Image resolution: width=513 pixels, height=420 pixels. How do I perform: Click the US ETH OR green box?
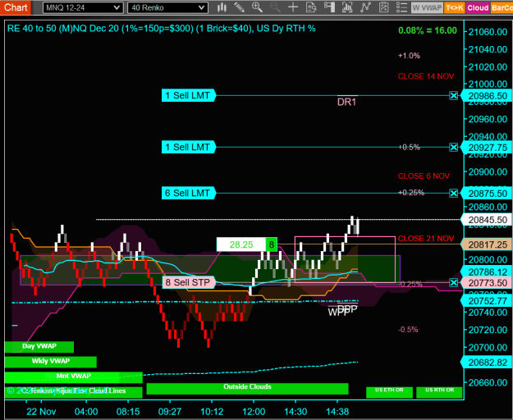pyautogui.click(x=389, y=391)
